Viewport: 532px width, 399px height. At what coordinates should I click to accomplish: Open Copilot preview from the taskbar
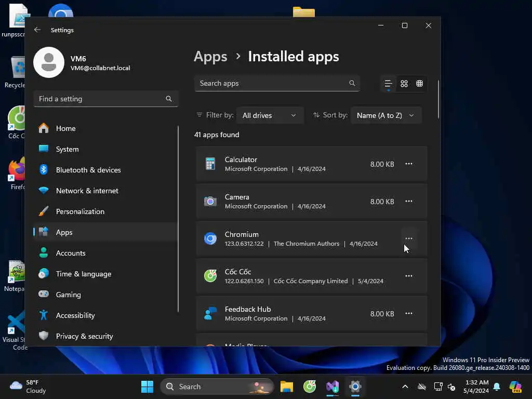pos(515,387)
